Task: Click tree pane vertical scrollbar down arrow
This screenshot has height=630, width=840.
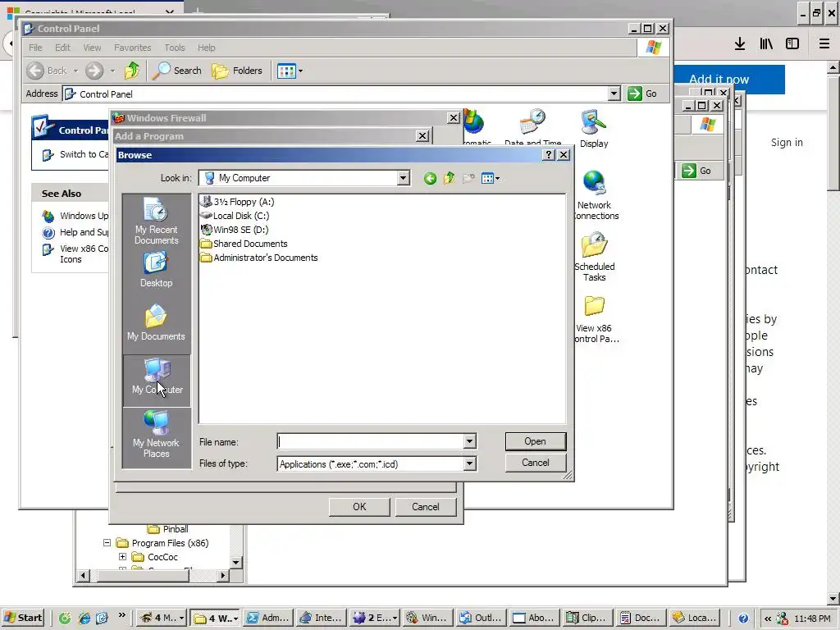Action: 235,563
